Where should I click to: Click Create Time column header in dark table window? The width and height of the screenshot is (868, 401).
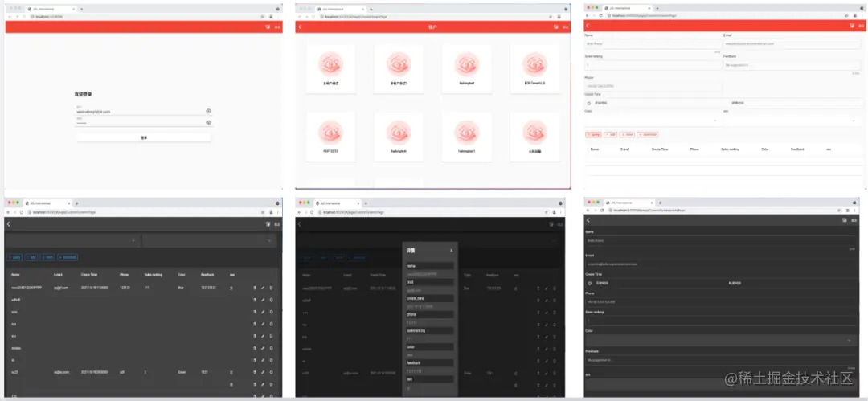tap(89, 274)
